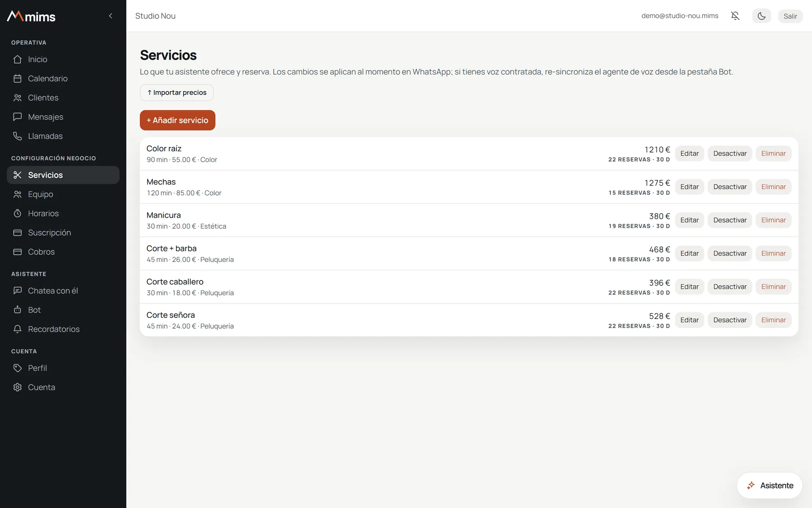
Task: Collapse the sidebar with the chevron arrow
Action: pos(111,16)
